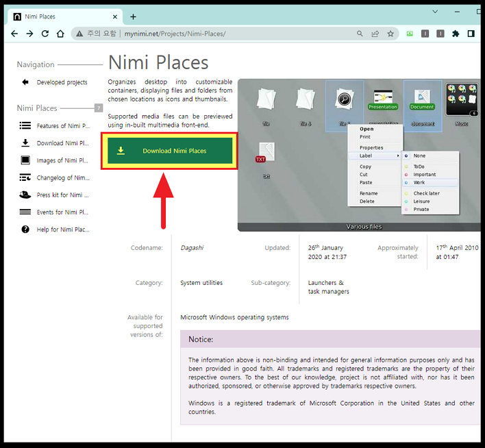This screenshot has height=448, width=485.
Task: Click the changelog icon in the sidebar
Action: click(x=25, y=177)
